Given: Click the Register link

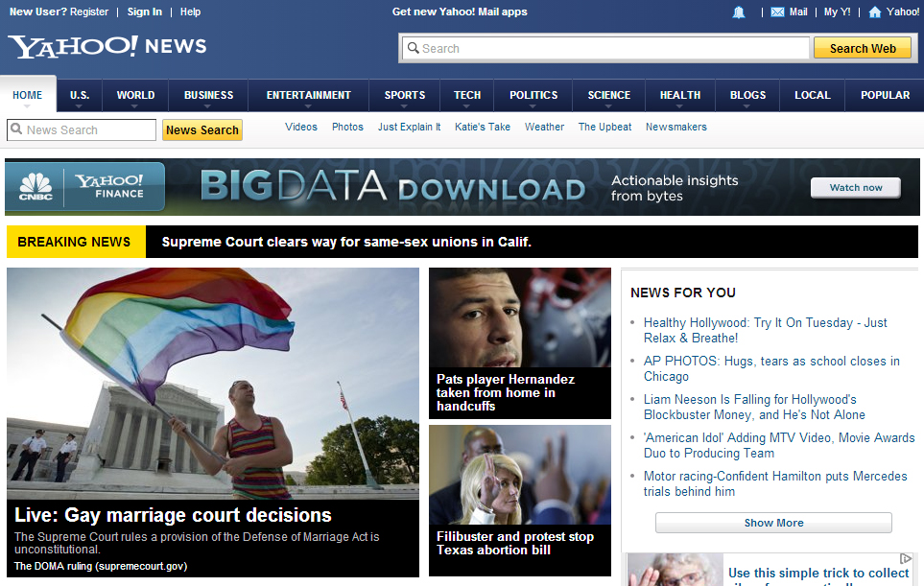Looking at the screenshot, I should (89, 12).
